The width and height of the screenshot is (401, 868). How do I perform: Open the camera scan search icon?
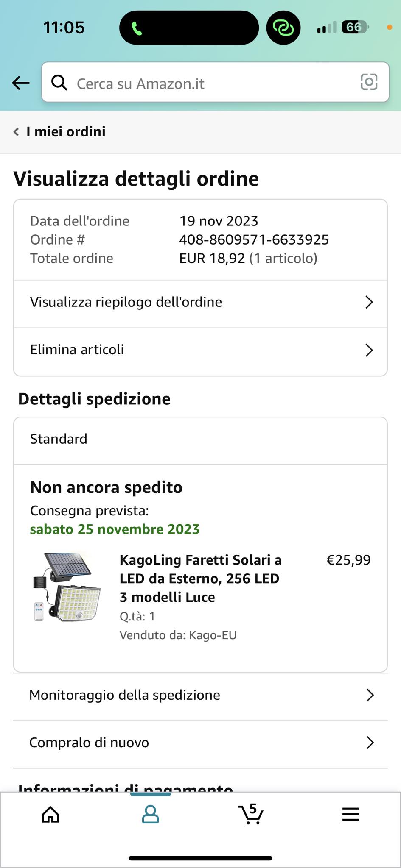pyautogui.click(x=369, y=82)
